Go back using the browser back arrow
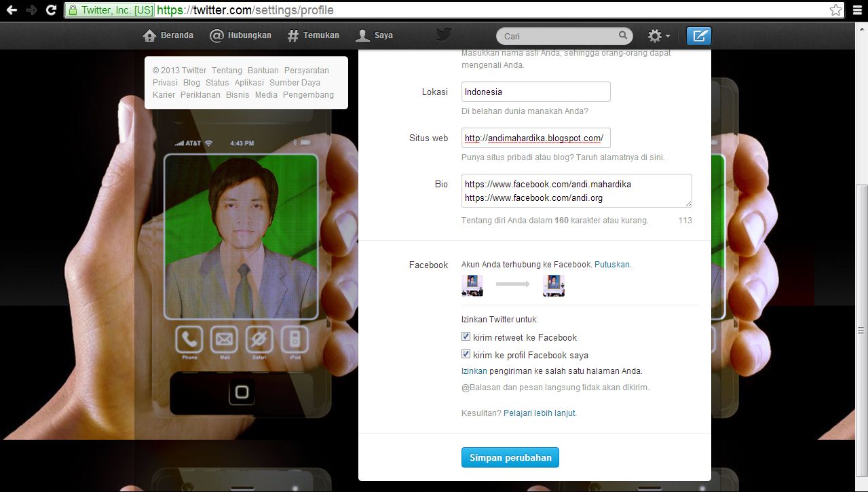Image resolution: width=868 pixels, height=492 pixels. 12,10
